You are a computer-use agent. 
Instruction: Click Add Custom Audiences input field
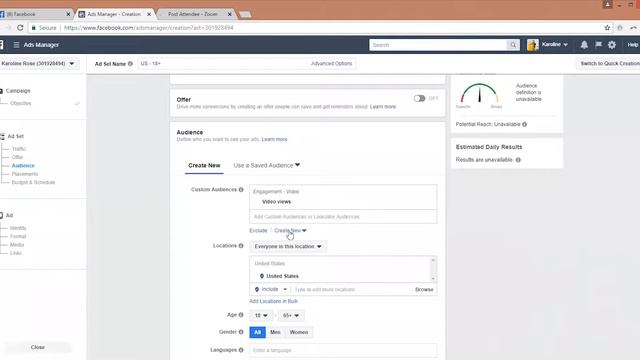[x=343, y=217]
